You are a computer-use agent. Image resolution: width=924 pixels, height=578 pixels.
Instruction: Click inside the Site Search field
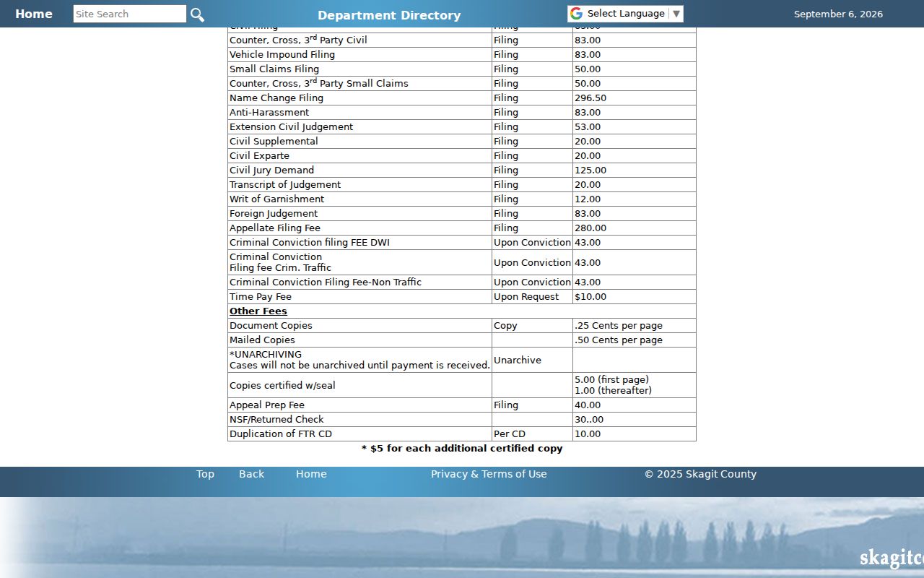130,14
